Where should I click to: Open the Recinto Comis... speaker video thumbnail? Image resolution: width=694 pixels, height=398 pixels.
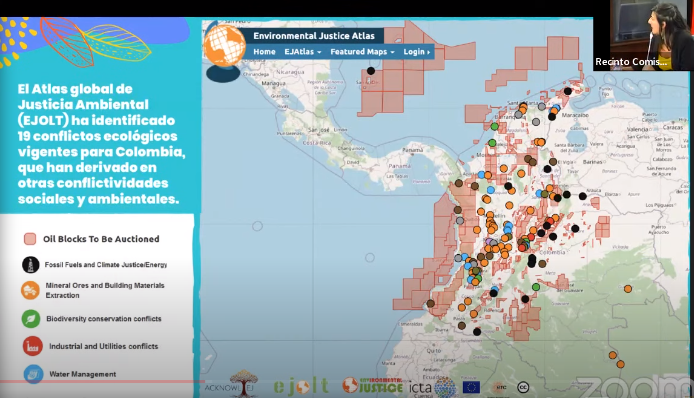[644, 35]
